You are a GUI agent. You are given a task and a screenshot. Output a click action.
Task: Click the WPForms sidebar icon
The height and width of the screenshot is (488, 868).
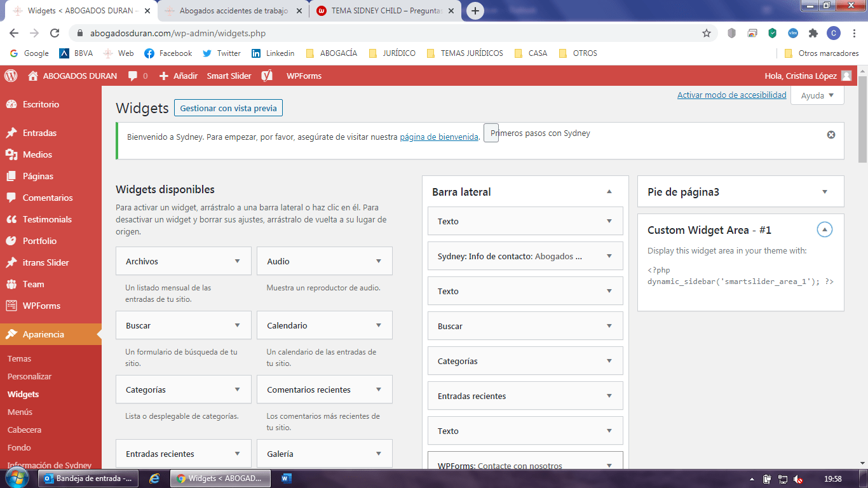[x=11, y=306]
